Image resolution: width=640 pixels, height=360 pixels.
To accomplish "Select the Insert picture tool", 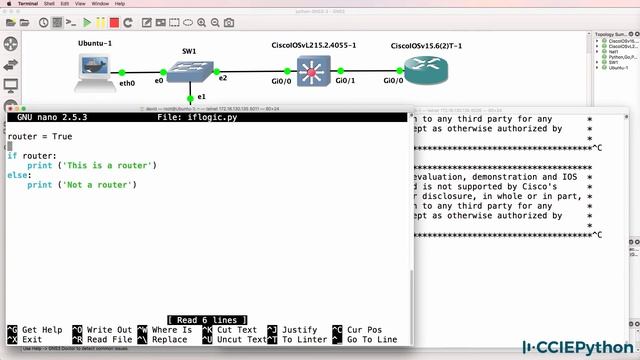I will (160, 23).
